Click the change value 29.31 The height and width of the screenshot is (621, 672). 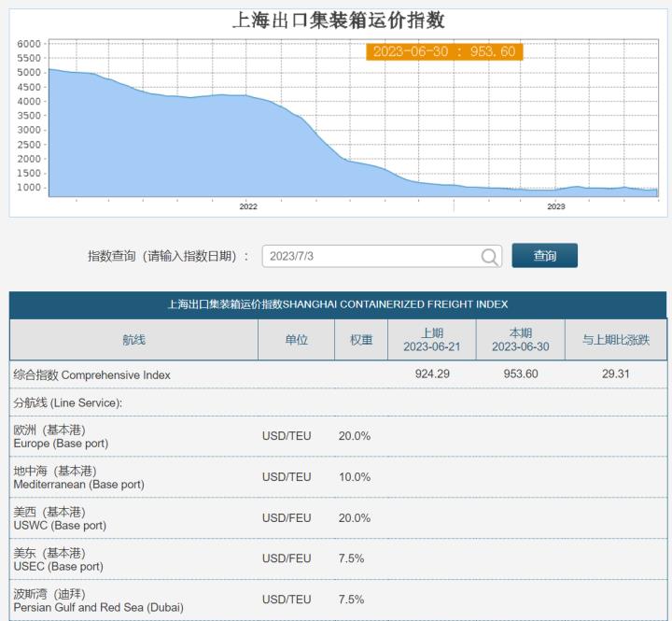tap(616, 374)
